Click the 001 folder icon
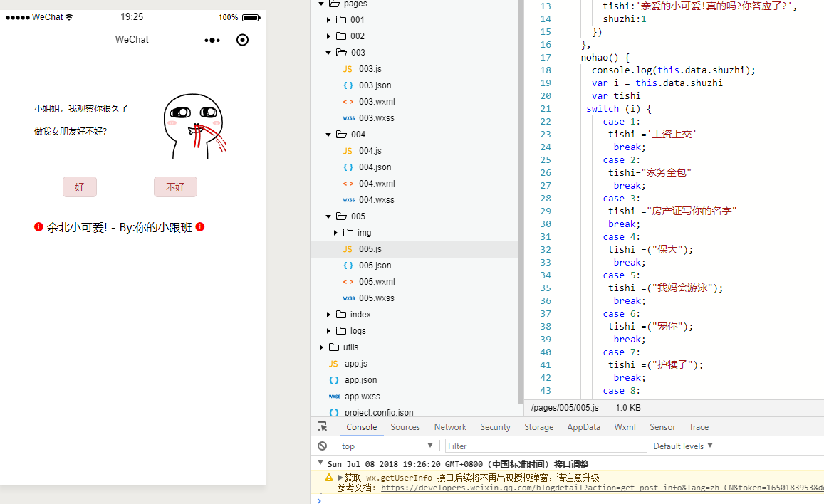824x504 pixels. [x=341, y=20]
